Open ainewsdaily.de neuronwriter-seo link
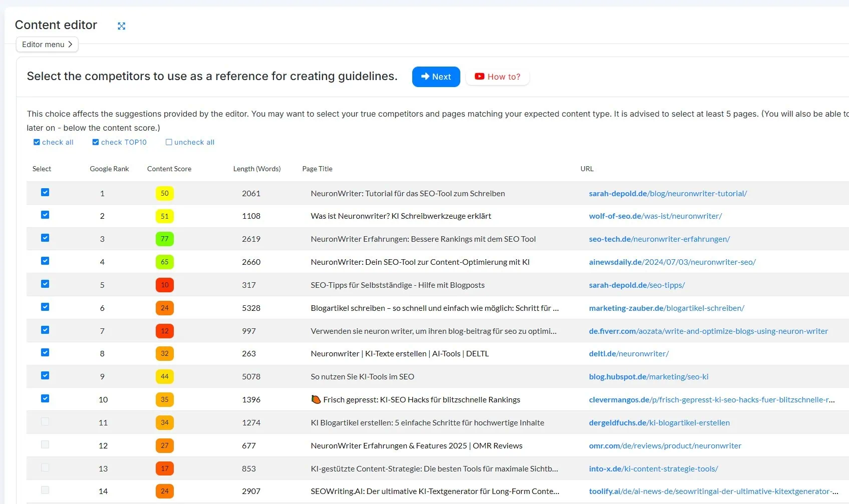 pyautogui.click(x=672, y=262)
